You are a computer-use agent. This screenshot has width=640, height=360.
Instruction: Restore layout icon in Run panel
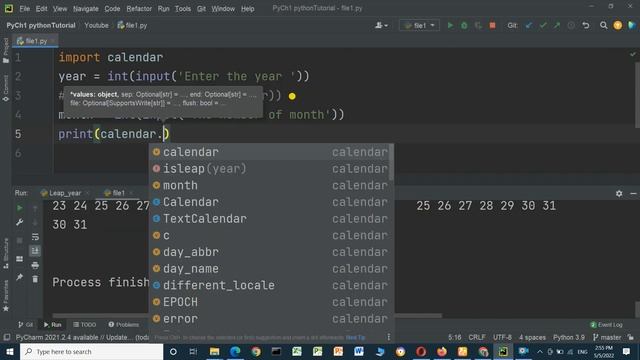[19, 259]
